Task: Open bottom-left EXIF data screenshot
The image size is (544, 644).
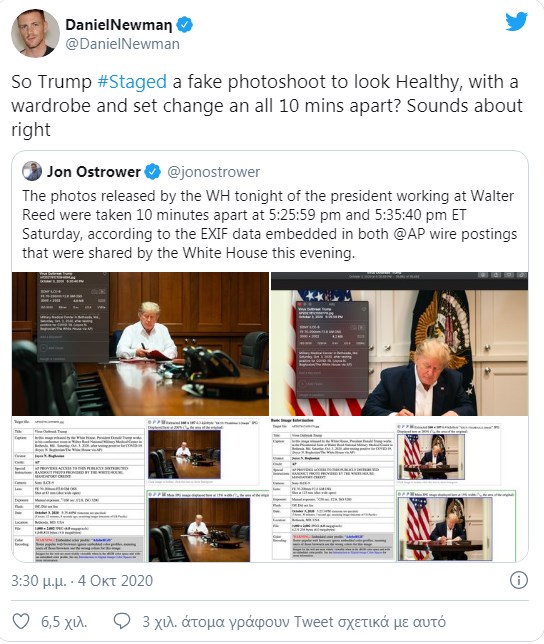Action: click(x=140, y=490)
